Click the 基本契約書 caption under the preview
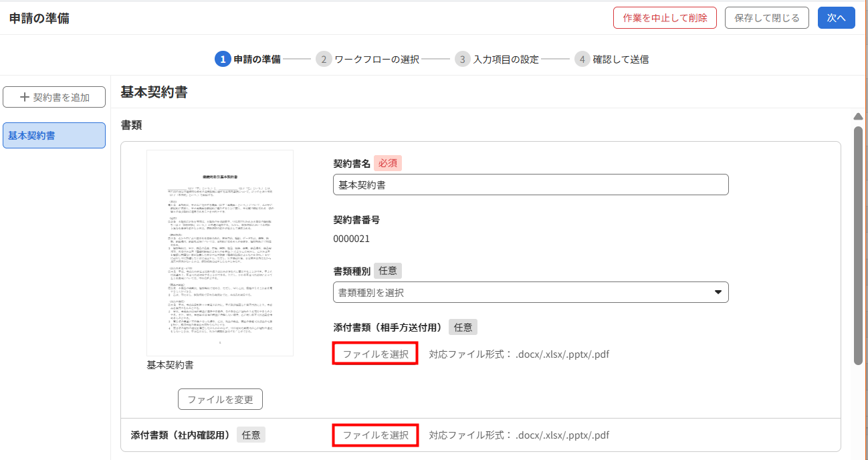Image resolution: width=868 pixels, height=460 pixels. click(170, 365)
